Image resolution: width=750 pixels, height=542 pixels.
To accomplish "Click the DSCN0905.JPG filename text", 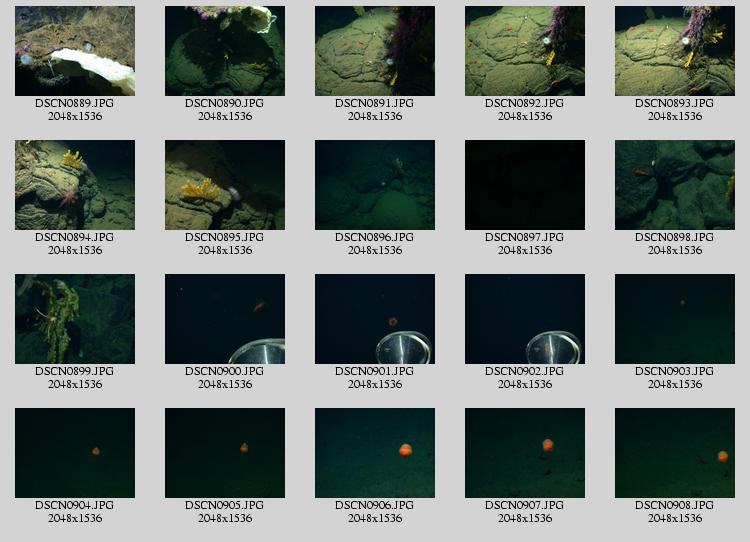I will point(225,505).
